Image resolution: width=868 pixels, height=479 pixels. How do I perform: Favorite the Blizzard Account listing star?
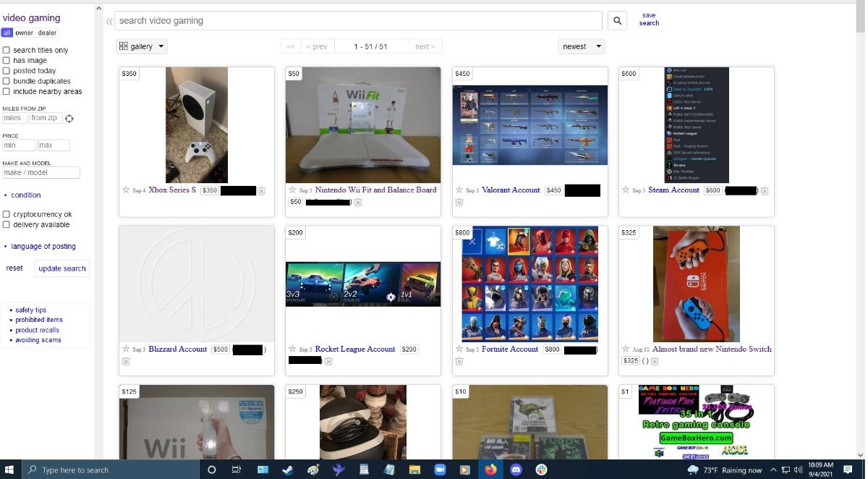[126, 349]
